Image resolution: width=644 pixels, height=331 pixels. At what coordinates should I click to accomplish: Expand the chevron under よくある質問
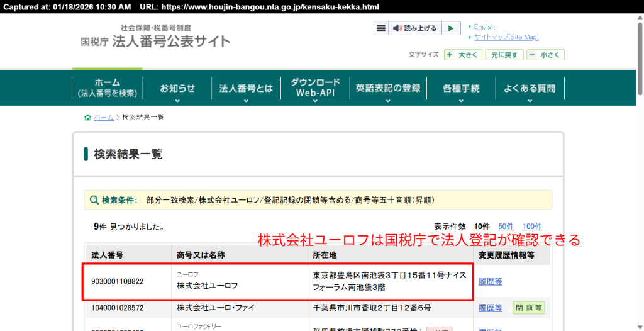(x=530, y=100)
